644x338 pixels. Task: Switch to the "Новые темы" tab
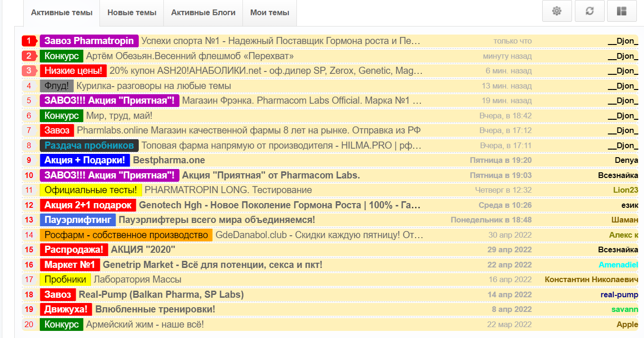(131, 13)
